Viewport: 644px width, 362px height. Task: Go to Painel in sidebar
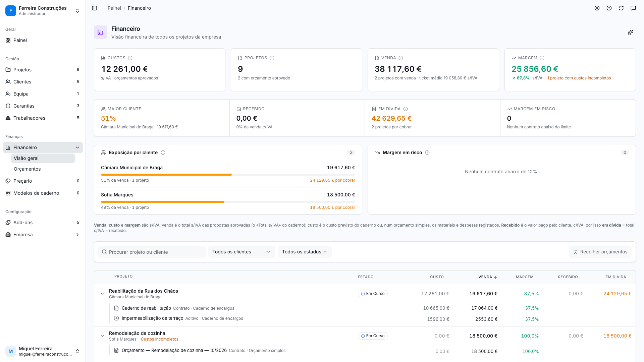[43, 40]
